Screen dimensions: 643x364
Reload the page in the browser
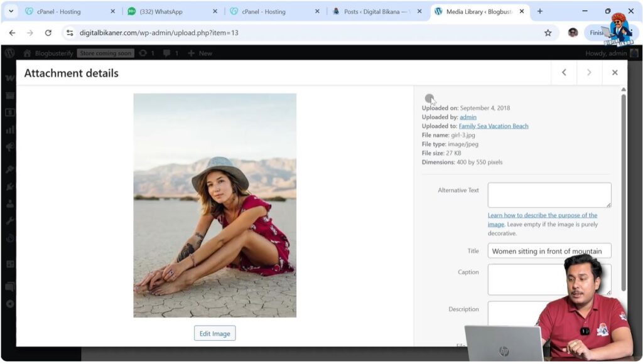coord(48,33)
